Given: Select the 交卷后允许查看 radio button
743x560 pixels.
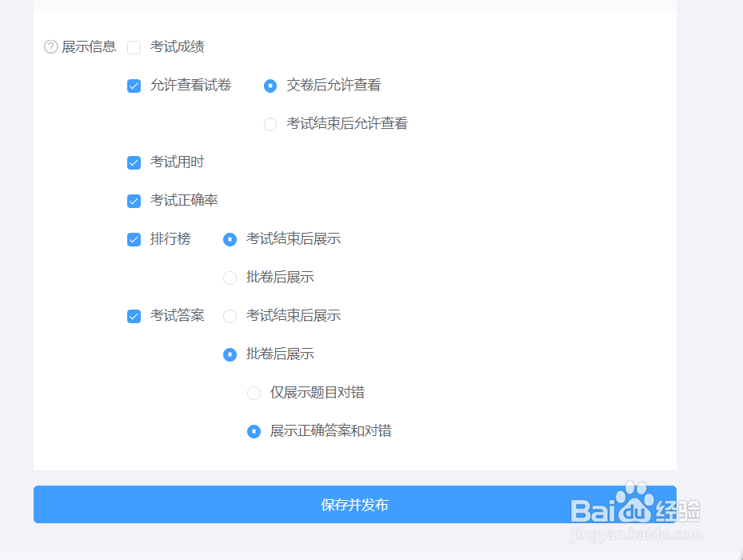Looking at the screenshot, I should (x=270, y=86).
